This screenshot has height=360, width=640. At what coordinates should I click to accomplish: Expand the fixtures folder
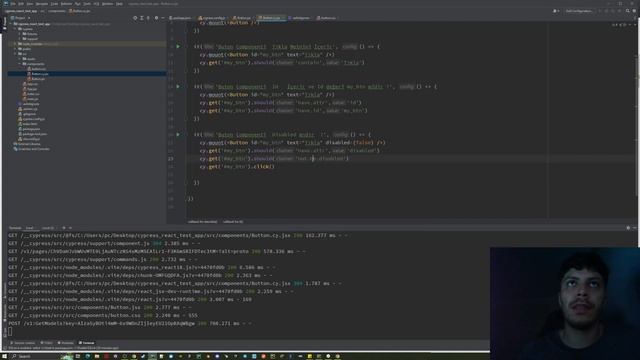coord(20,34)
